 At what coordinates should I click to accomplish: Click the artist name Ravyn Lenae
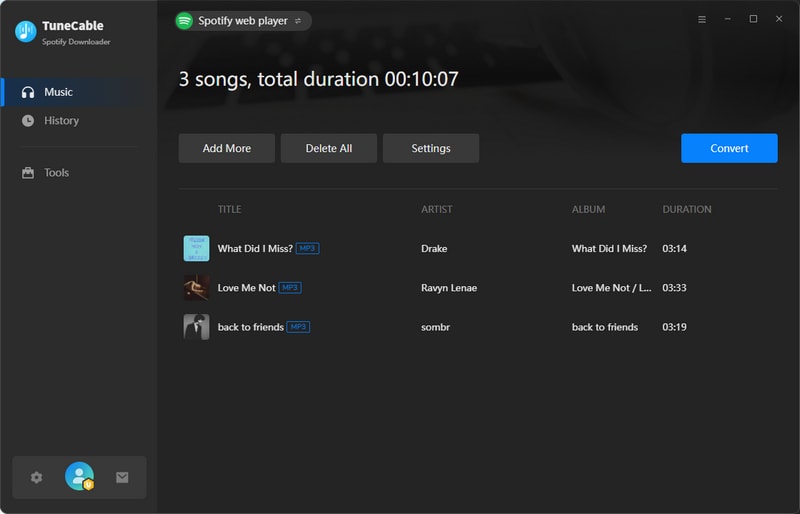point(449,288)
